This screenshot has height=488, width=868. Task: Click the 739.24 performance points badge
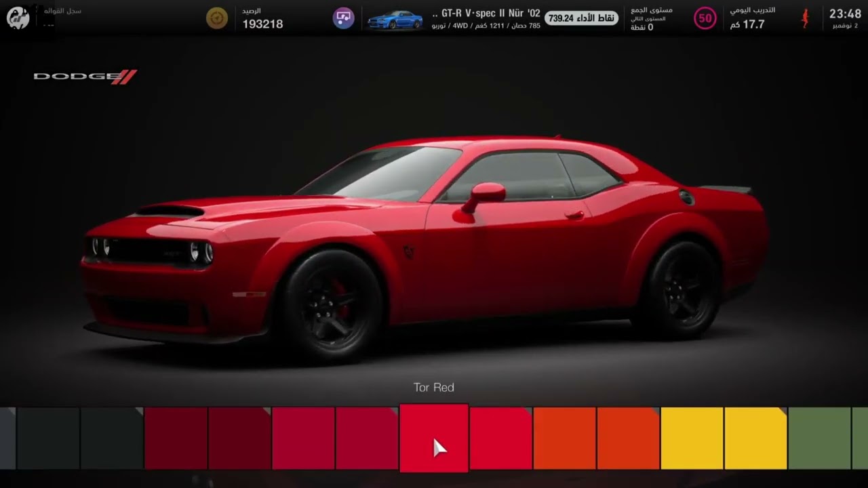(x=582, y=18)
